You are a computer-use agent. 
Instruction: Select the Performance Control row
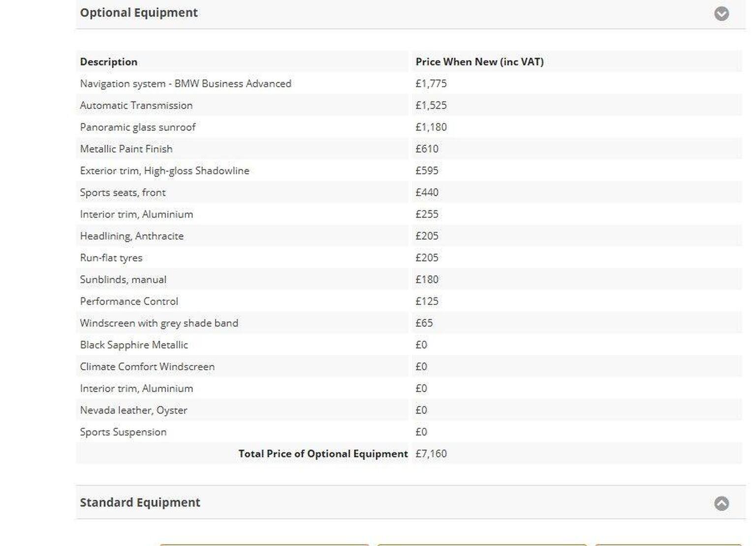tap(129, 301)
